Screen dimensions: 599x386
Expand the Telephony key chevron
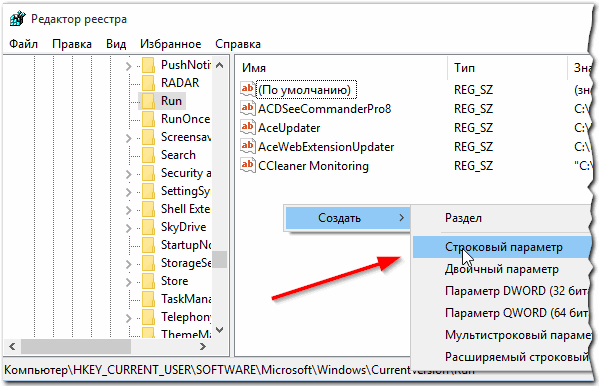[128, 318]
